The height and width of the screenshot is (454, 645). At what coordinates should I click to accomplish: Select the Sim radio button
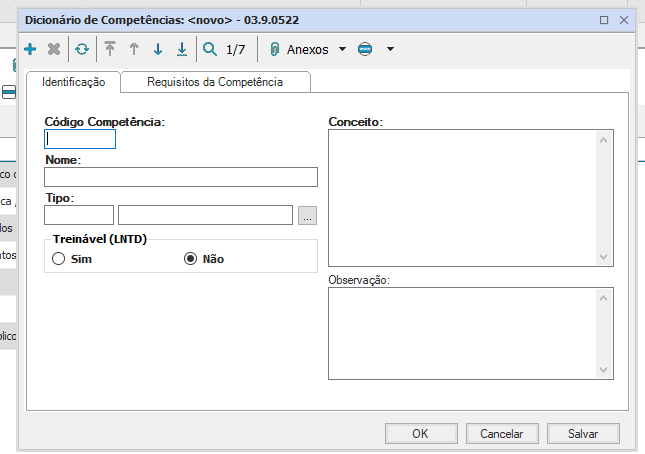[x=59, y=259]
